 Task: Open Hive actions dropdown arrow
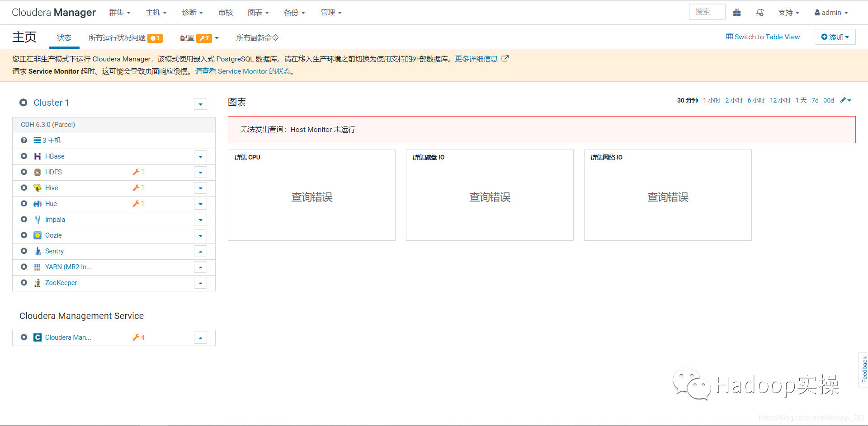(x=200, y=188)
